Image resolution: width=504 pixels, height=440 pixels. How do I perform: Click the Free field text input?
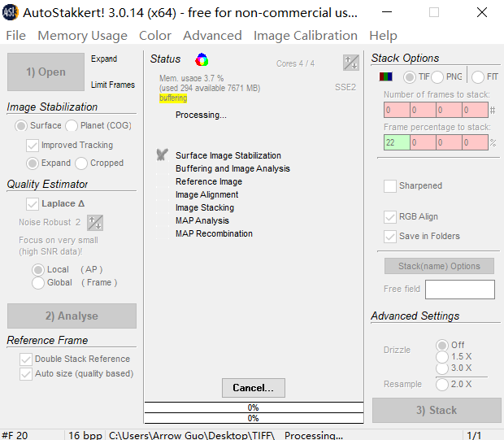pyautogui.click(x=459, y=290)
